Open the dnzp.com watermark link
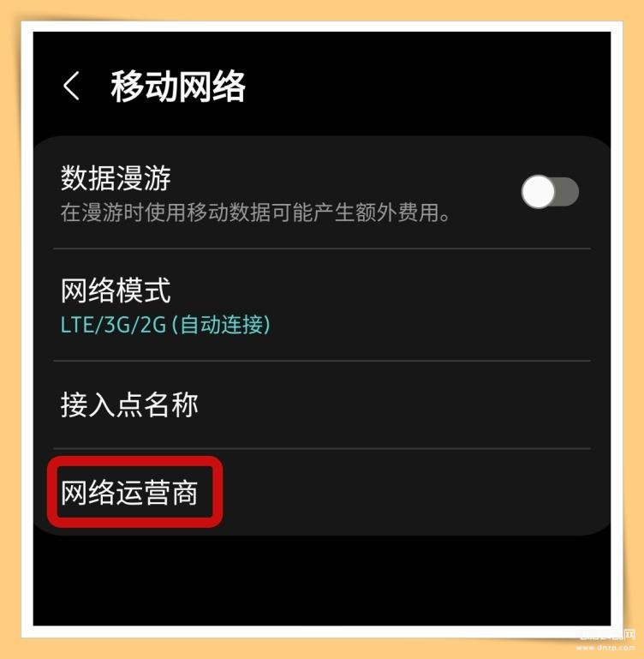Screen dimensions: 644x659 605,648
